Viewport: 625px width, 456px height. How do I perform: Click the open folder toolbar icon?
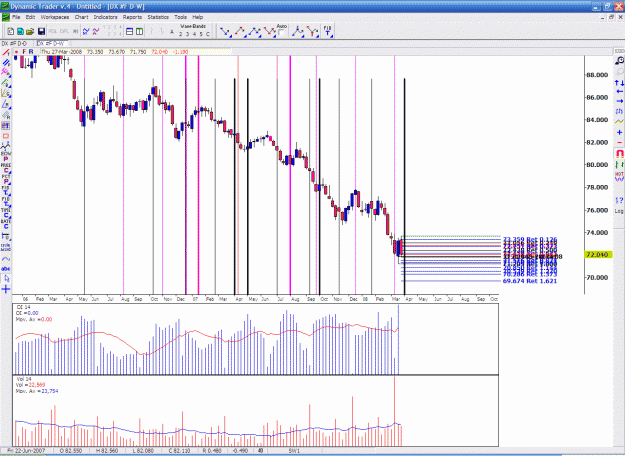30,31
